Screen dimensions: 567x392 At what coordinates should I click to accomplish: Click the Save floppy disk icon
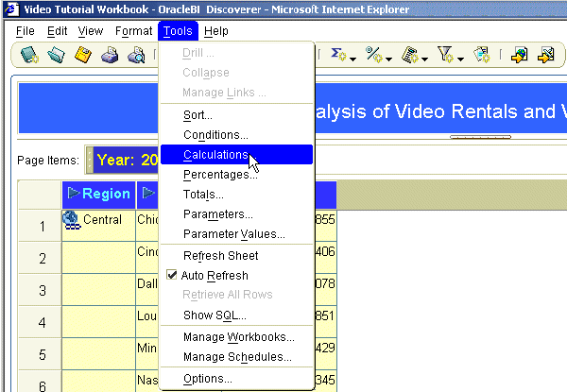click(x=83, y=55)
